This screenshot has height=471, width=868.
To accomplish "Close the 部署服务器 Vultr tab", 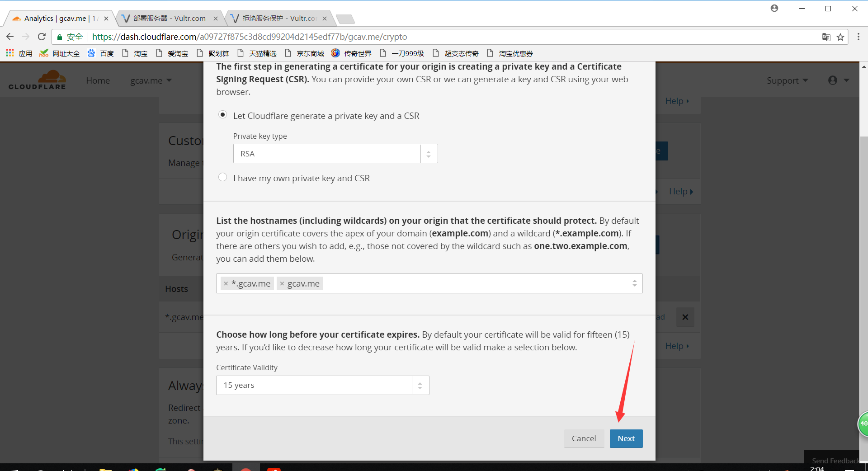I will coord(216,19).
